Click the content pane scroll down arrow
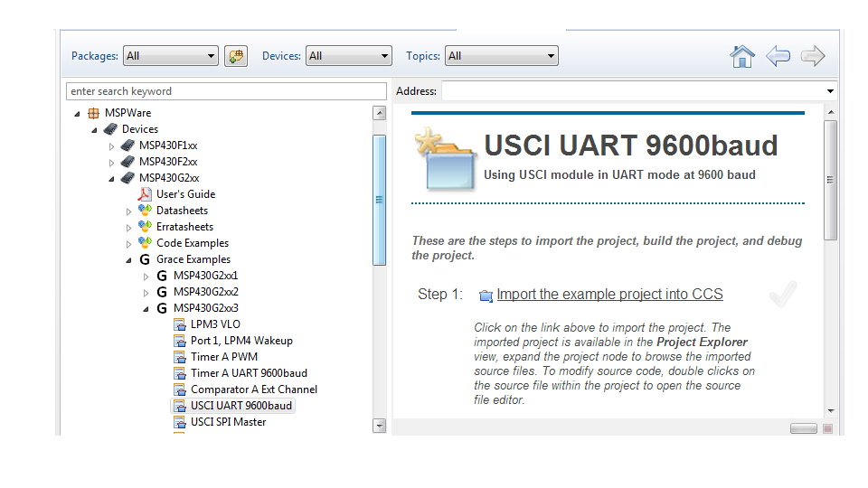 830,411
